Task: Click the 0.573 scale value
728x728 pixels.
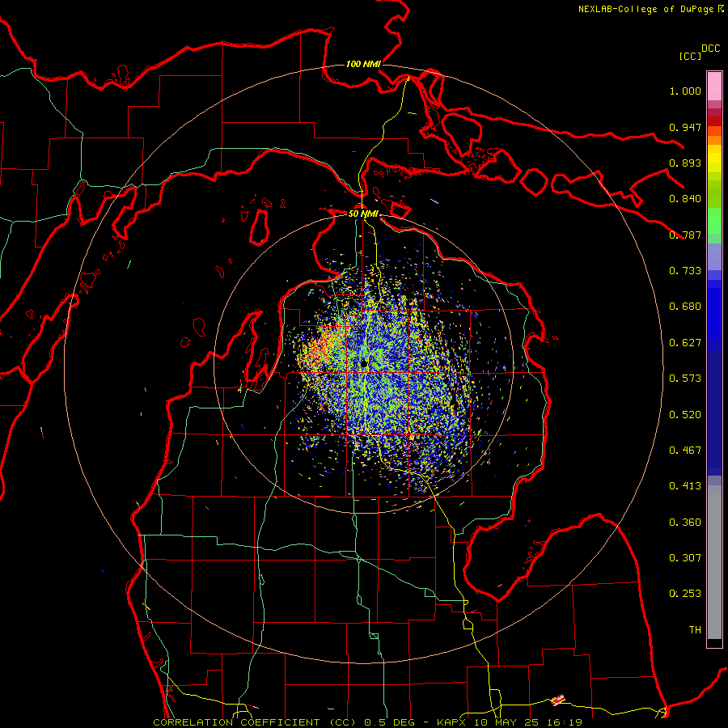Action: tap(685, 379)
